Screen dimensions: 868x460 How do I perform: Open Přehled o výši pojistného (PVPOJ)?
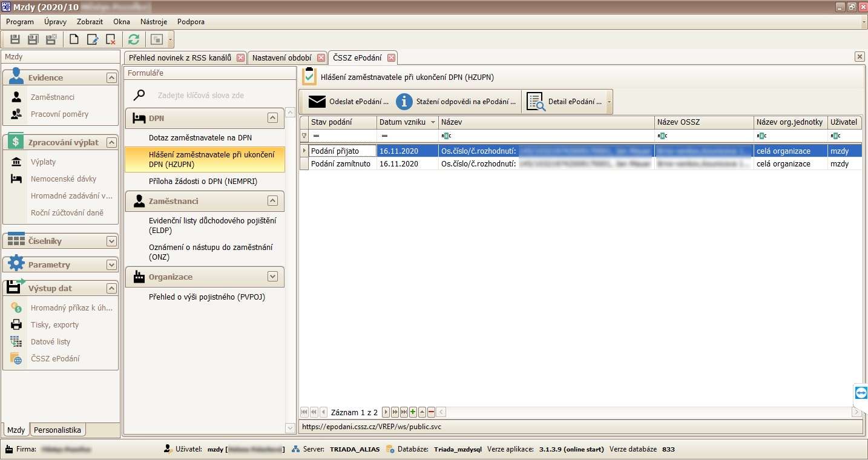(207, 297)
